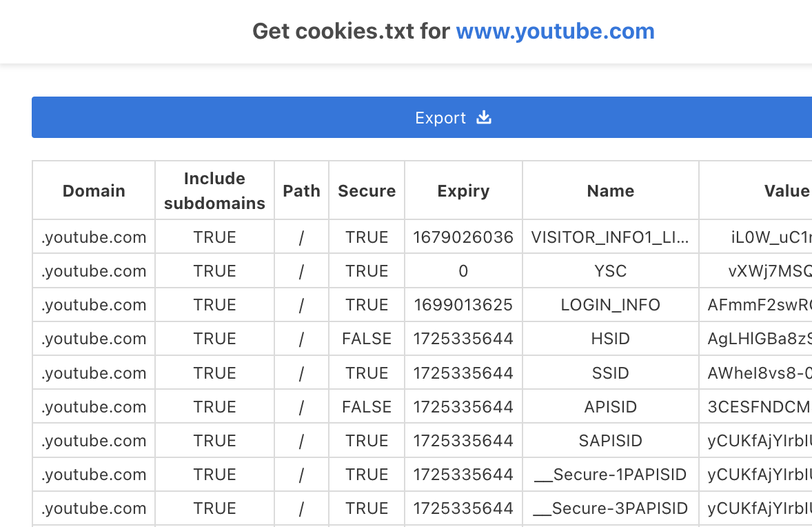Select the __Secure-1PAPISID name cell
The image size is (812, 527).
click(611, 474)
